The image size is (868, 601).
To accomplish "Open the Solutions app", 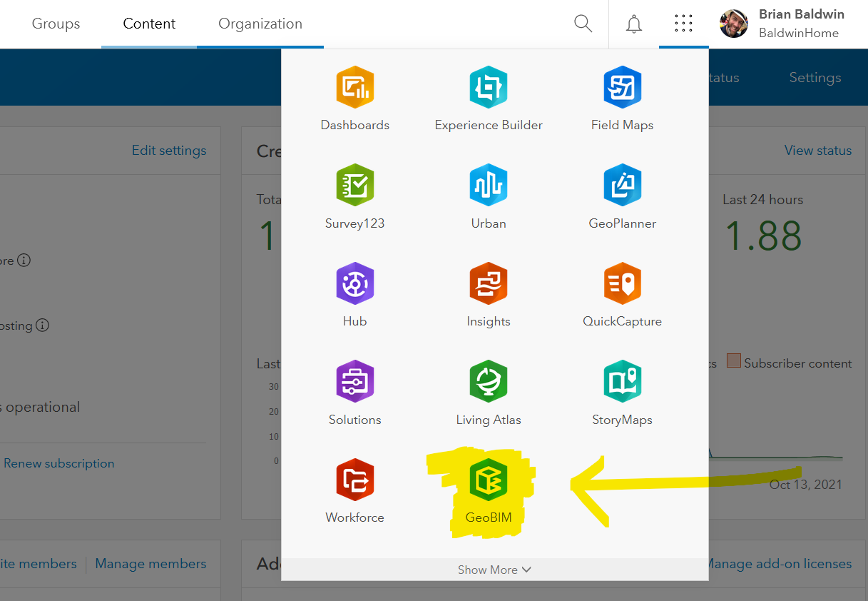I will (x=354, y=393).
